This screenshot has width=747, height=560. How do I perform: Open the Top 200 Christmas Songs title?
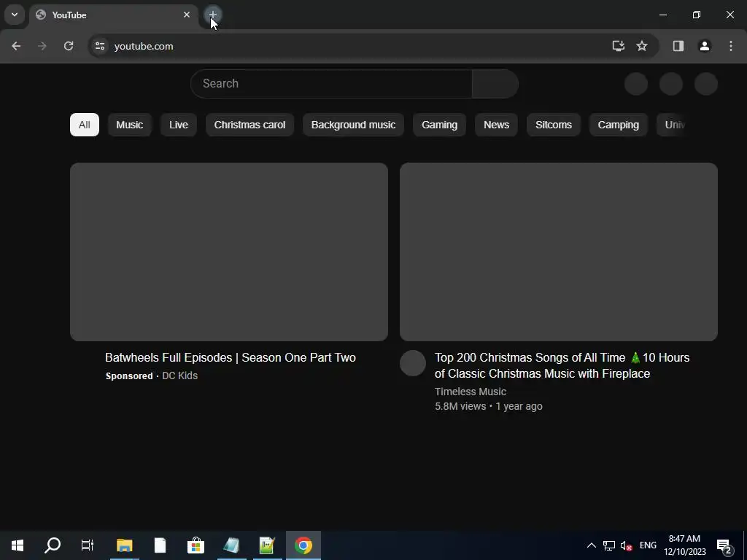pyautogui.click(x=562, y=365)
